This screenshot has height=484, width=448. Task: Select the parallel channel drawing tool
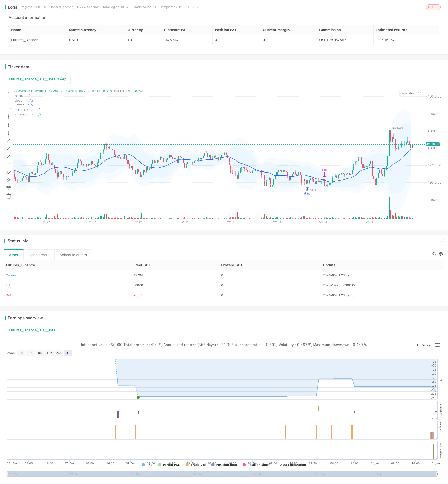[9, 172]
